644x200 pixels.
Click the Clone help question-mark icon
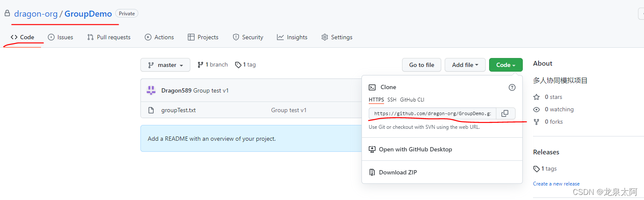(512, 87)
